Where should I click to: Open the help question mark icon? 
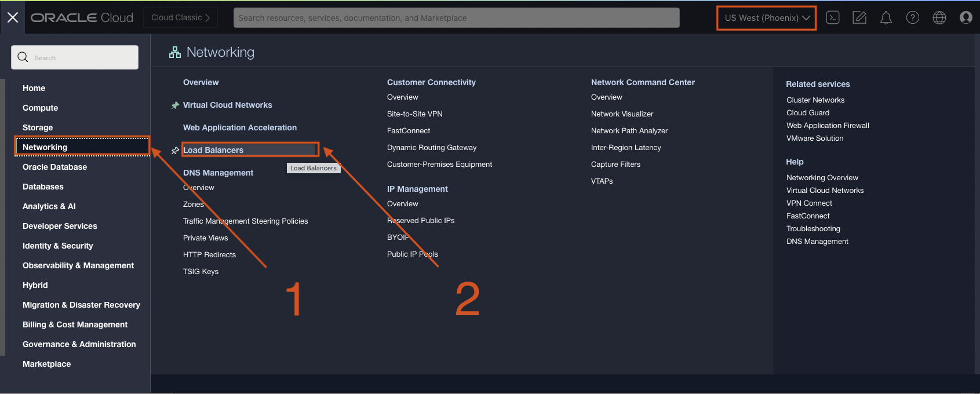(912, 18)
